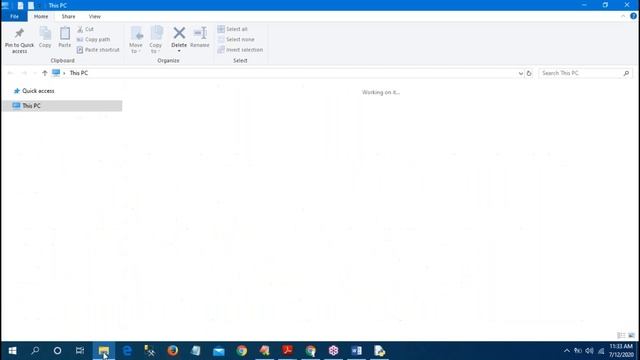Screen dimensions: 640x360
Task: Choose Cut in the Clipboard group
Action: tap(85, 29)
